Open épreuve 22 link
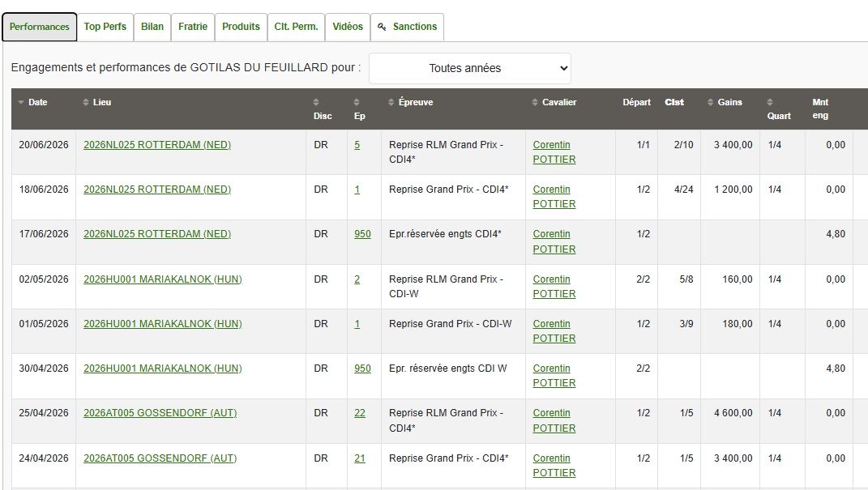This screenshot has height=490, width=868. pos(360,413)
